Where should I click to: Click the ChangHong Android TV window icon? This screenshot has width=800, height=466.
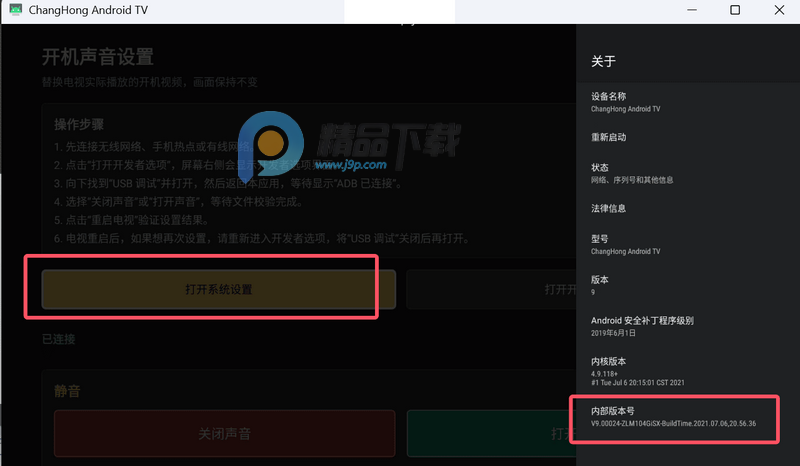[x=16, y=10]
